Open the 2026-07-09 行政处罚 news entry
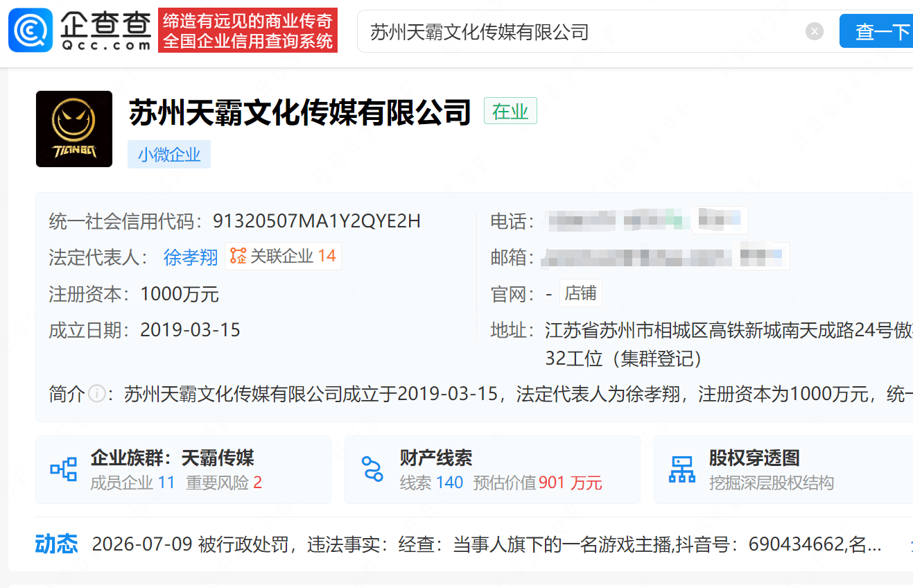 487,544
